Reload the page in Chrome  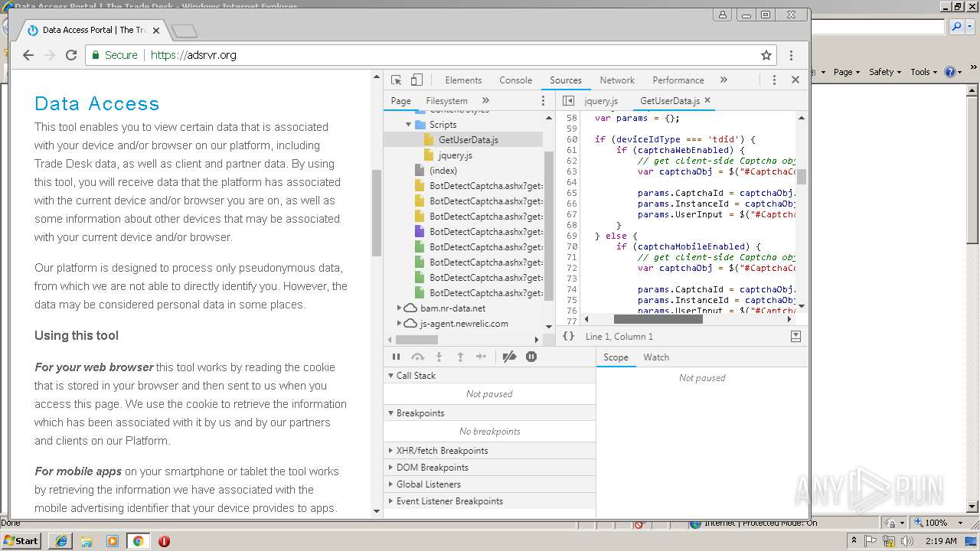click(x=71, y=55)
